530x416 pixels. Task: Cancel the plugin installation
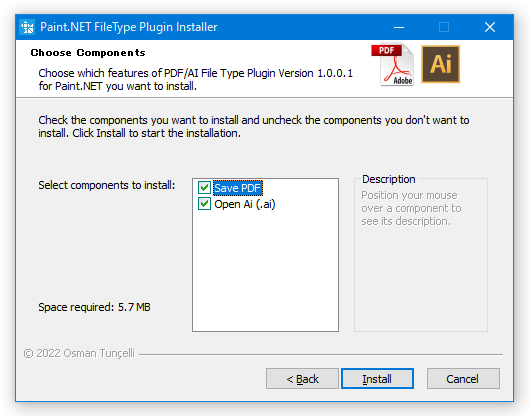tap(463, 378)
